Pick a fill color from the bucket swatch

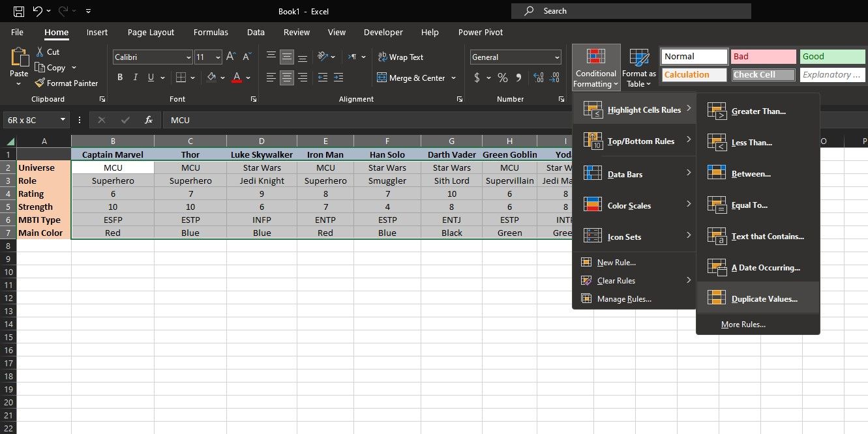tap(211, 78)
